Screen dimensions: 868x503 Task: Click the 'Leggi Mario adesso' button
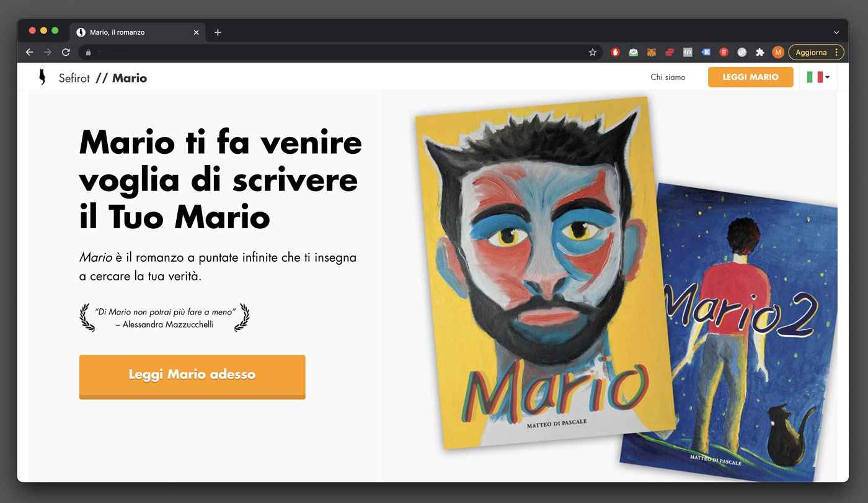(192, 376)
